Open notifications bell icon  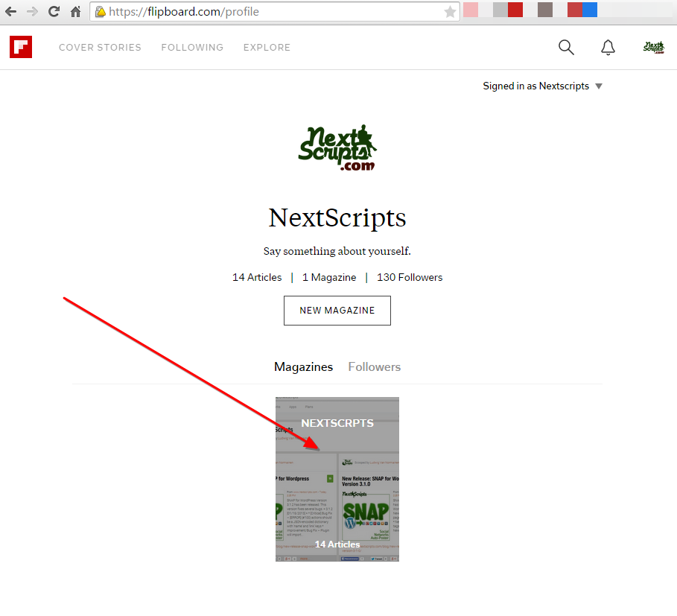point(608,47)
